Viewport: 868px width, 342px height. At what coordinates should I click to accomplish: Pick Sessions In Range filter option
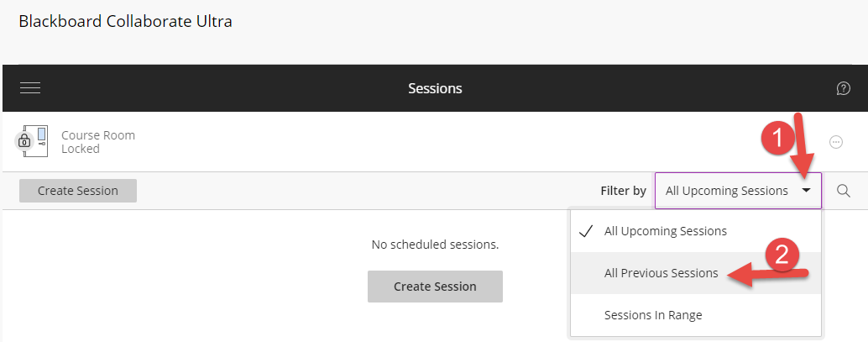click(x=652, y=315)
